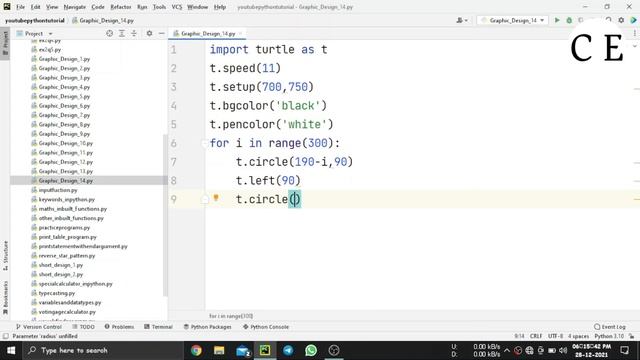Screen dimensions: 640x360
Task: Open the Code menu
Action: tap(98, 7)
